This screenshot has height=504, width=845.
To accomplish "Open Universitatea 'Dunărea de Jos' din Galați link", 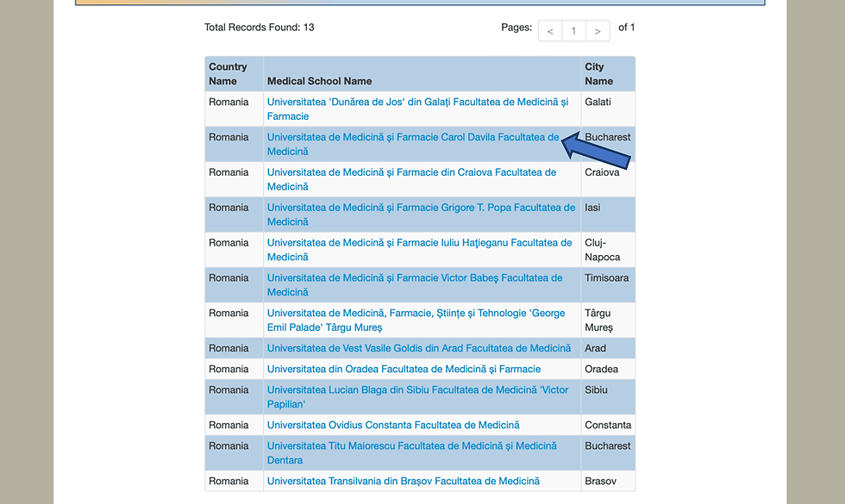I will (x=417, y=109).
